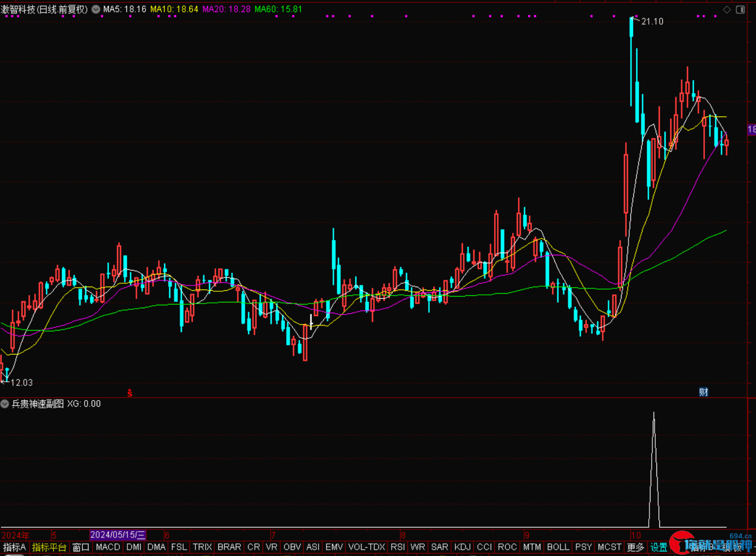
Task: Click the 2024年 label on time axis
Action: tap(16, 535)
